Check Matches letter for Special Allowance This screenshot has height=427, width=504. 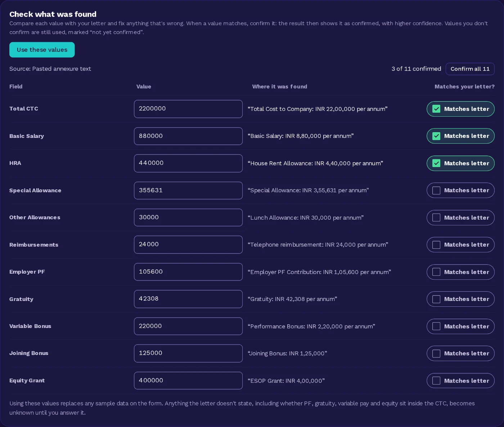point(460,190)
